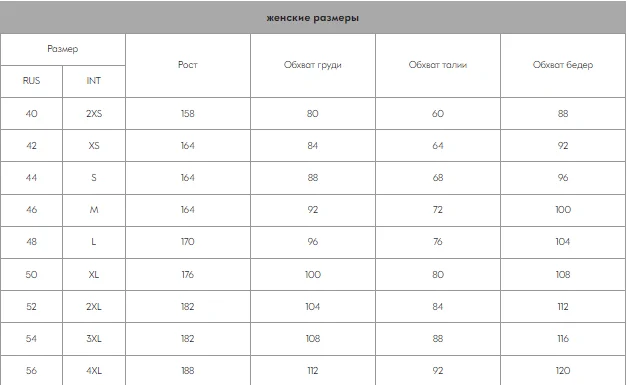The width and height of the screenshot is (627, 385).
Task: Click the INT column header
Action: (94, 81)
